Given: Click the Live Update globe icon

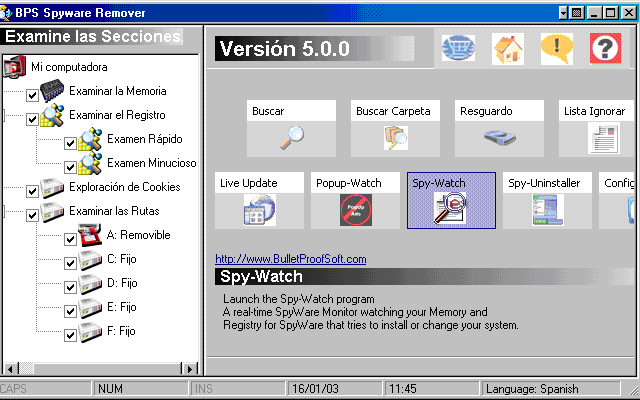Looking at the screenshot, I should pyautogui.click(x=260, y=210).
